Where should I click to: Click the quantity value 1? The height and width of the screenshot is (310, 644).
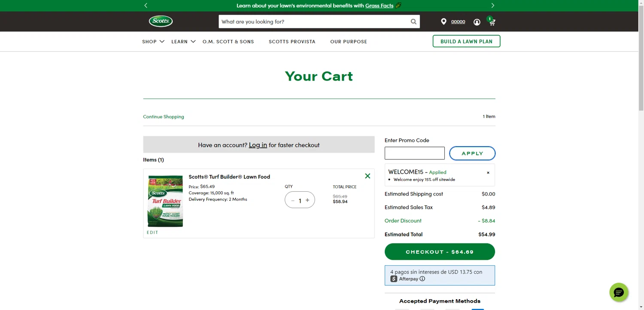click(300, 201)
